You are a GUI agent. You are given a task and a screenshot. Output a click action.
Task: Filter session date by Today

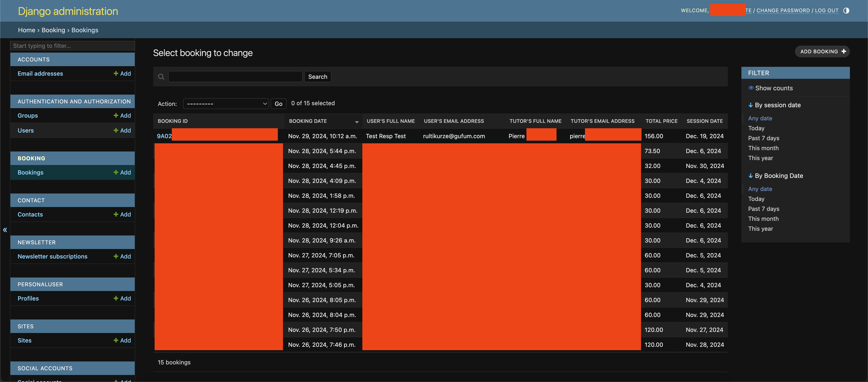[x=756, y=128]
